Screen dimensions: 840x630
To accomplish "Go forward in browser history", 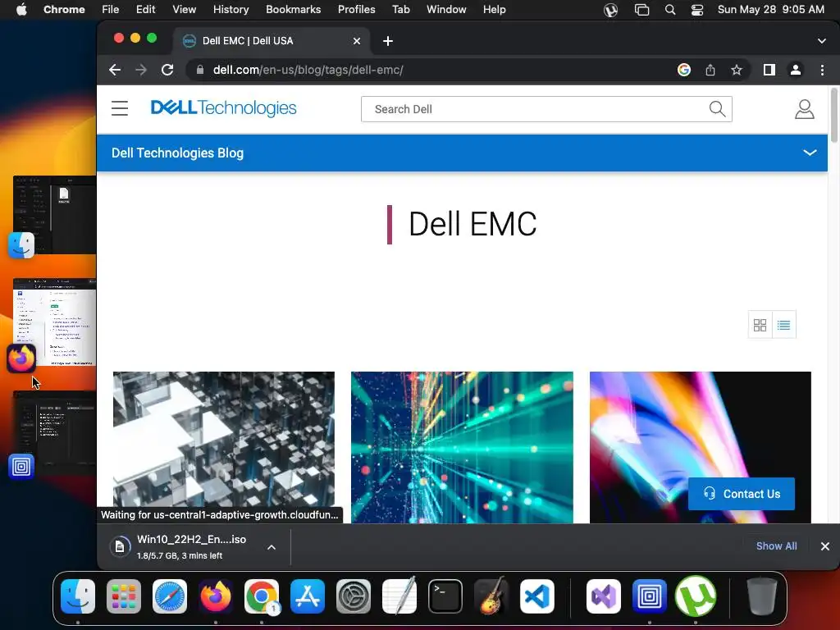I will pyautogui.click(x=141, y=70).
